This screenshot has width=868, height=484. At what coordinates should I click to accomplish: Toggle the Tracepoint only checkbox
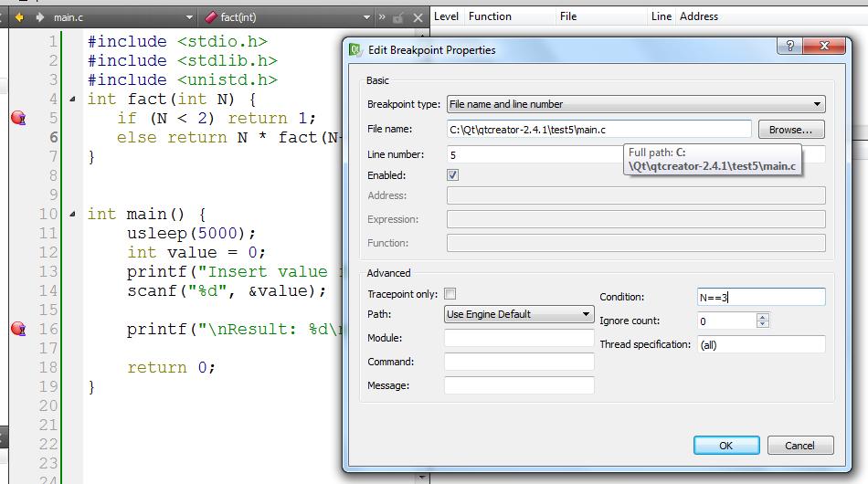pos(450,294)
